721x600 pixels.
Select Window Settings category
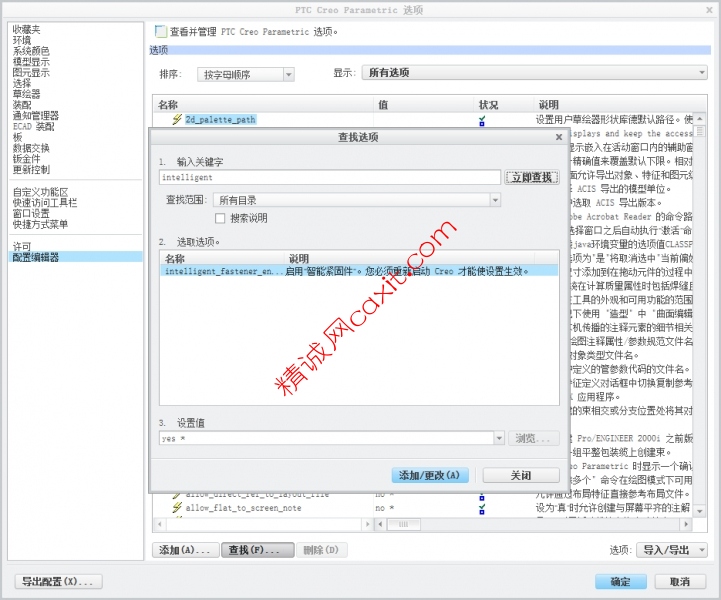click(x=31, y=214)
